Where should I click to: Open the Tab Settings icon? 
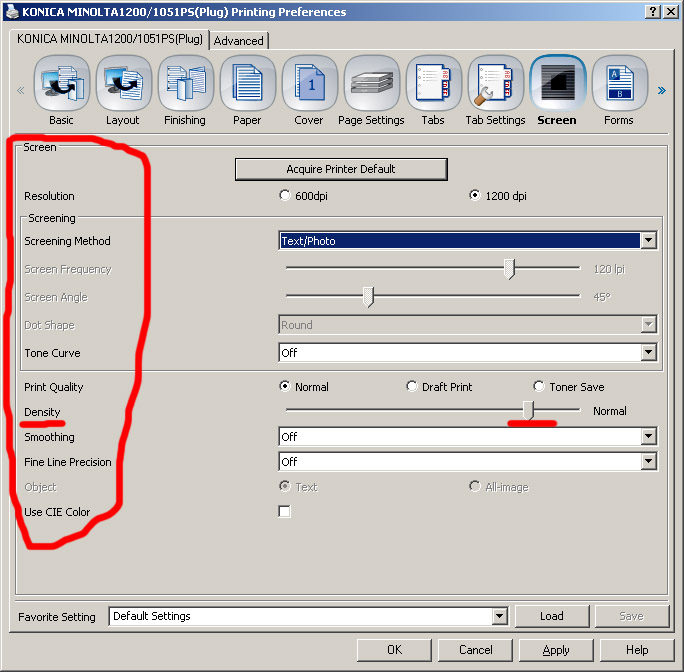[495, 83]
